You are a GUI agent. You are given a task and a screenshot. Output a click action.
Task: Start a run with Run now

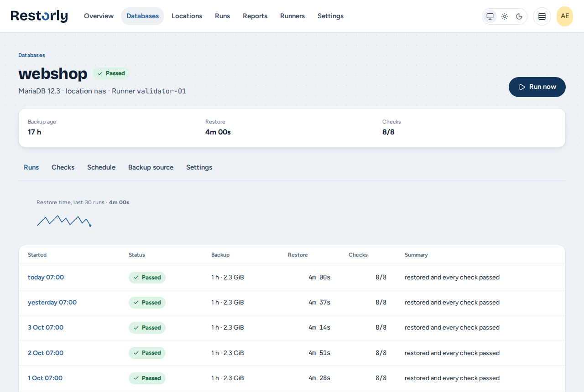coord(537,87)
